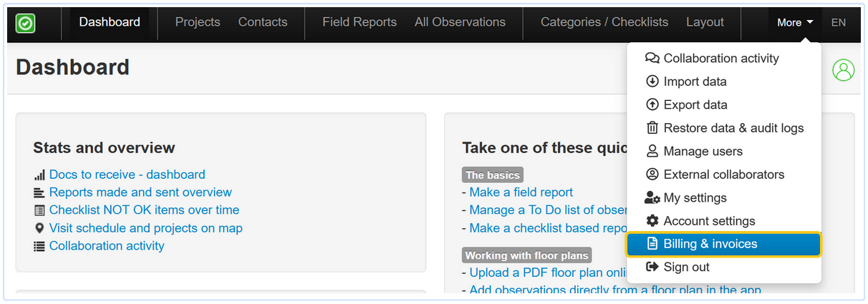Open the EN language selector
868x304 pixels.
point(838,22)
